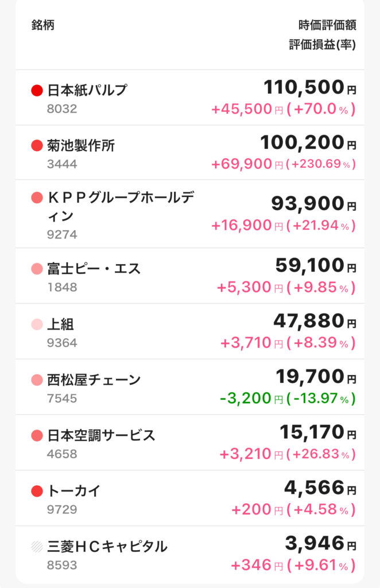Tap the pink dot beside 富士ピー・エス

point(37,269)
